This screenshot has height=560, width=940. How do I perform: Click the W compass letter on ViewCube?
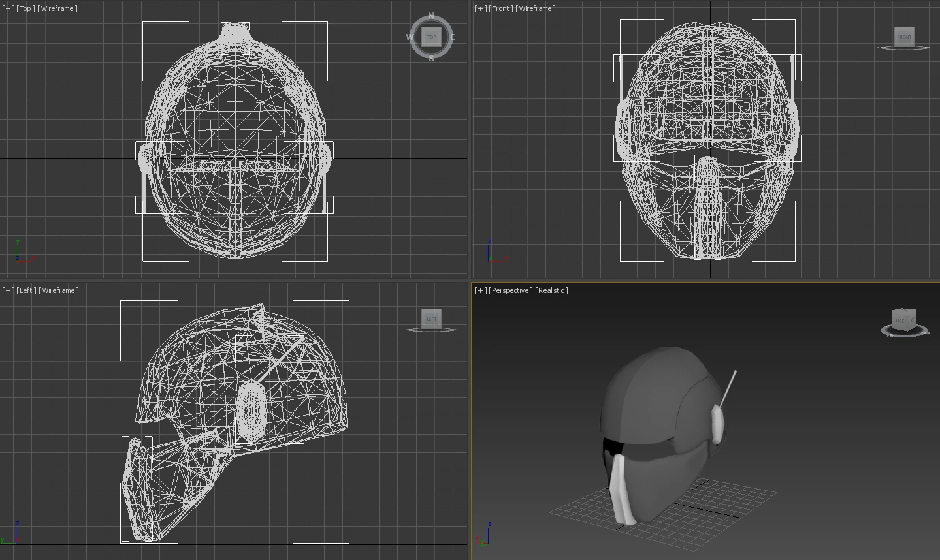pos(410,37)
